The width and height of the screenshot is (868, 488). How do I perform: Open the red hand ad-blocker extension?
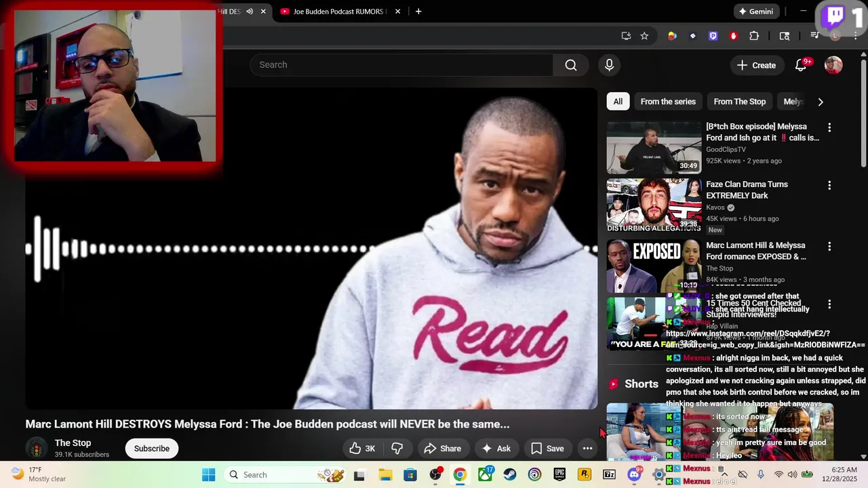[x=733, y=36]
